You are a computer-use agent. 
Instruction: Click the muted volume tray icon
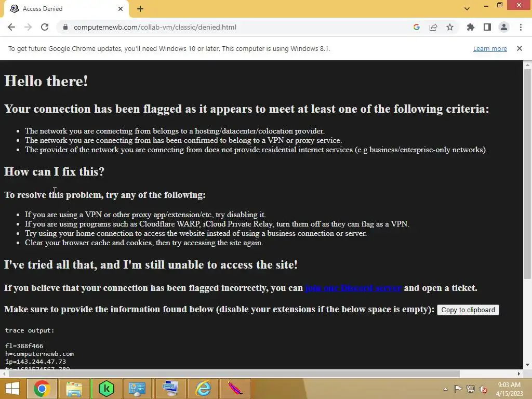(x=483, y=389)
